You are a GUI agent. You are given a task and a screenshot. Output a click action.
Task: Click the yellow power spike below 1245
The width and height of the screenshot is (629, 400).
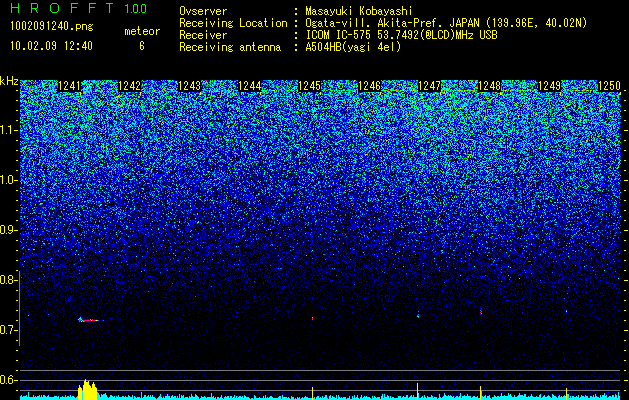coord(312,393)
